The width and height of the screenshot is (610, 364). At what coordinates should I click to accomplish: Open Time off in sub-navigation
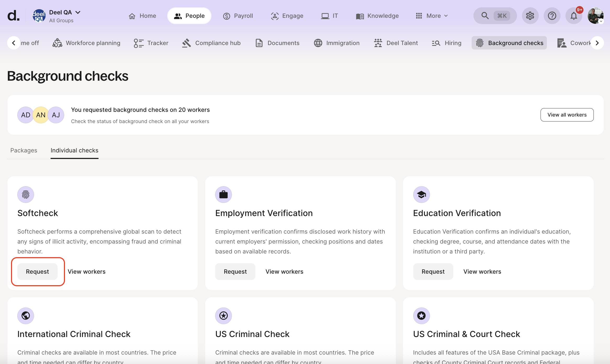click(x=30, y=43)
